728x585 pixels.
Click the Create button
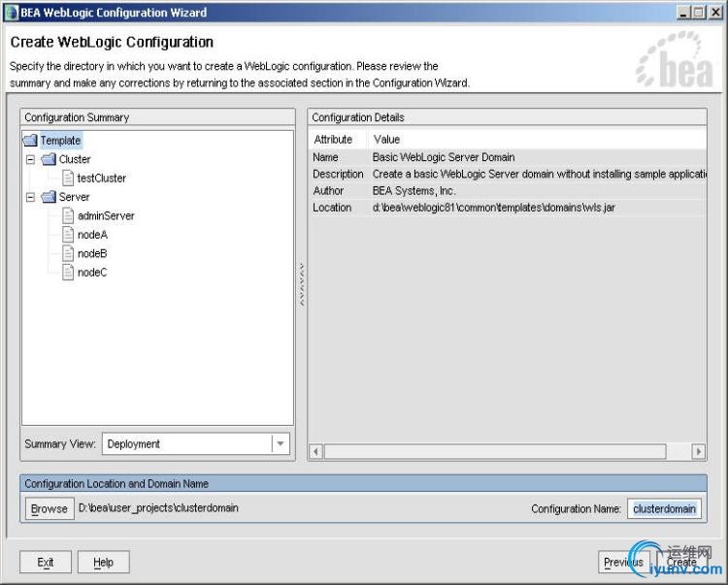(681, 563)
